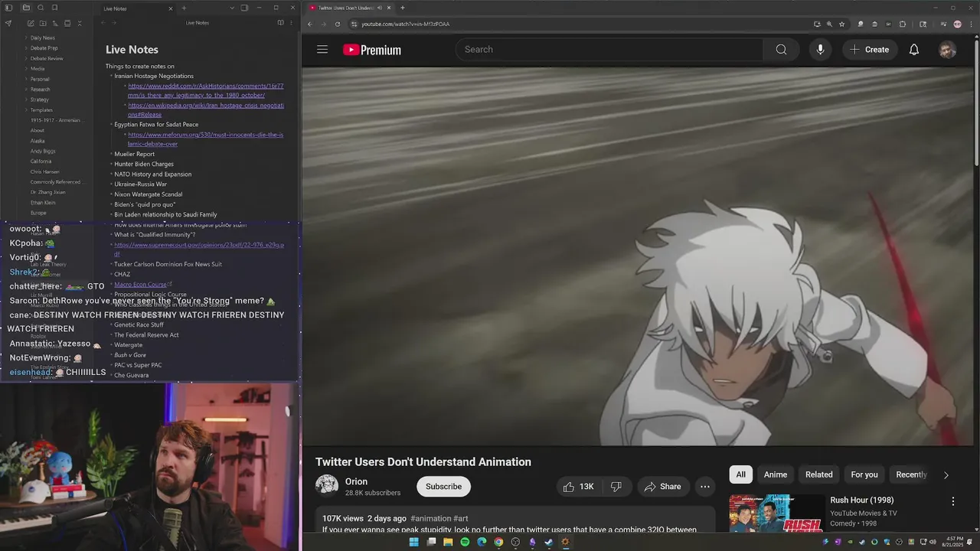Open Rush Hour (1998) video thumbnail
Image resolution: width=980 pixels, height=551 pixels.
point(776,514)
